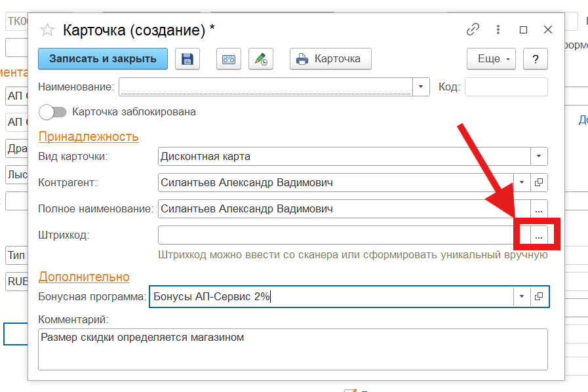Viewport: 588px width, 392px height.
Task: Click the card reader icon in toolbar
Action: click(x=229, y=59)
